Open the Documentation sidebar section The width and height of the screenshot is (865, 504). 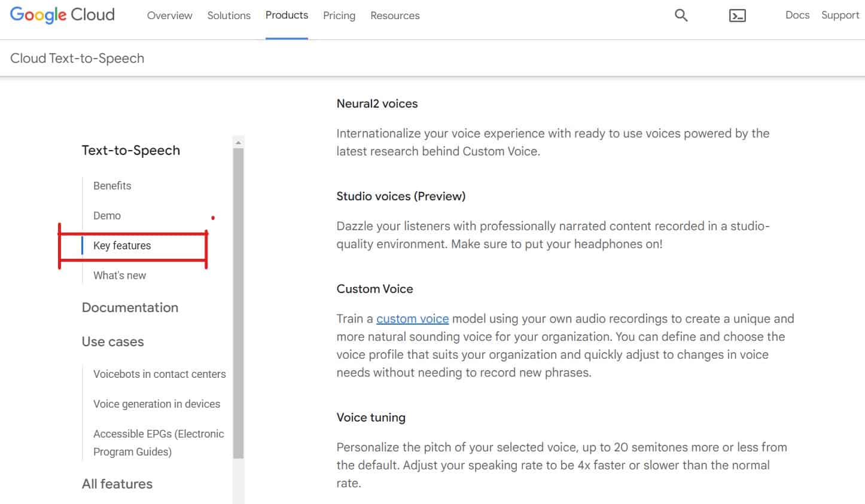pyautogui.click(x=130, y=307)
